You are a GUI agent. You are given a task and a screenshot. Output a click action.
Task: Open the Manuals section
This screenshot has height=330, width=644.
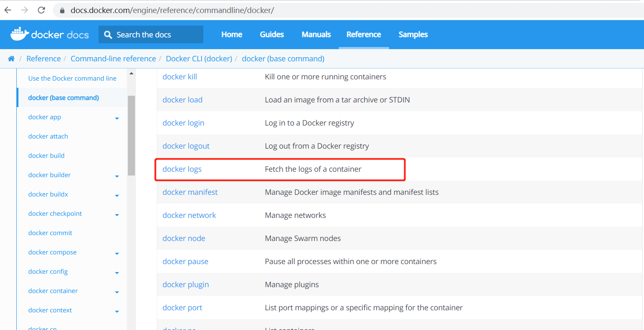316,34
